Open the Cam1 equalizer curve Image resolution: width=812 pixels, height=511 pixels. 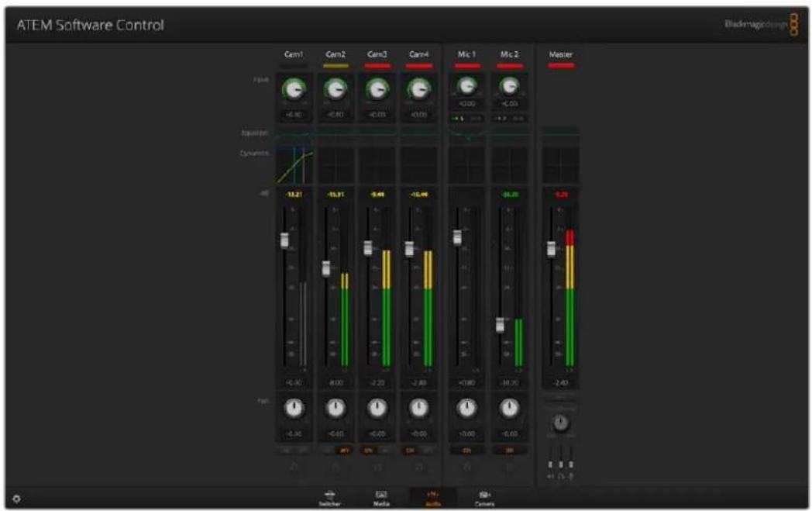(x=294, y=135)
